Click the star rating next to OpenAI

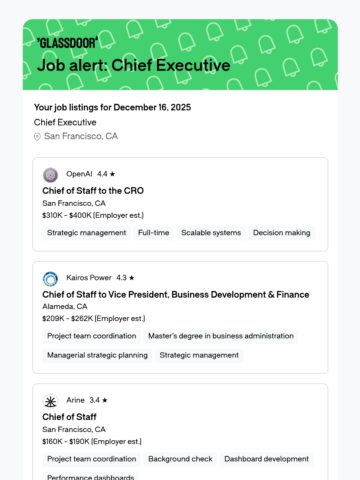pyautogui.click(x=106, y=174)
